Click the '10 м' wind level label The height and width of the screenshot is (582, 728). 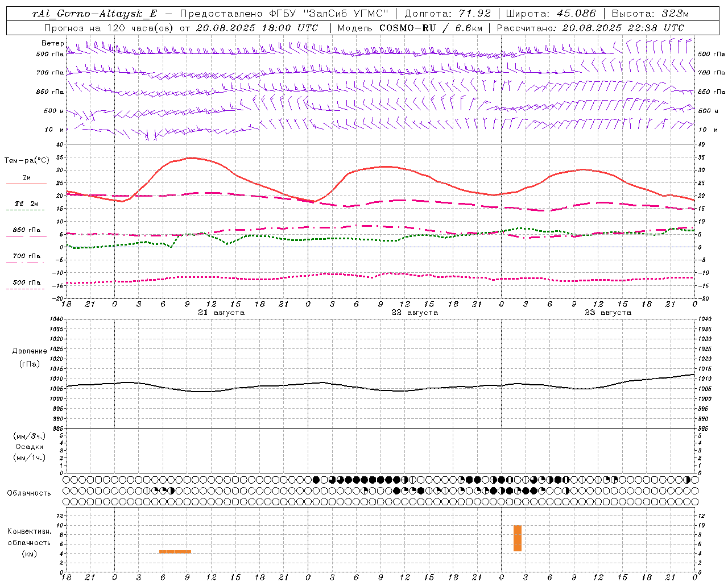click(55, 130)
